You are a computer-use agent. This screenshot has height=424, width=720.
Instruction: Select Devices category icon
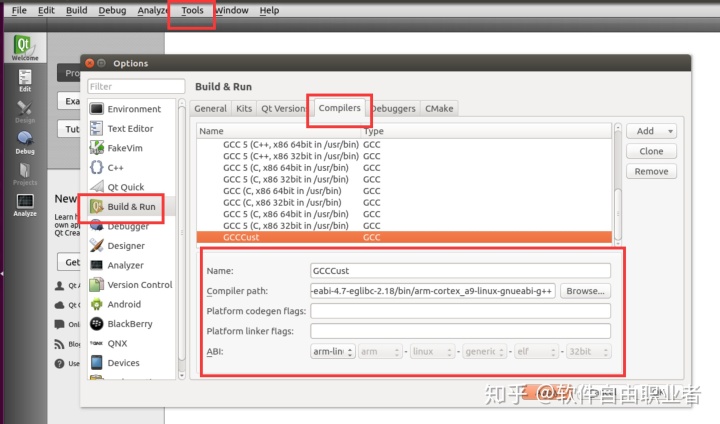[x=96, y=362]
